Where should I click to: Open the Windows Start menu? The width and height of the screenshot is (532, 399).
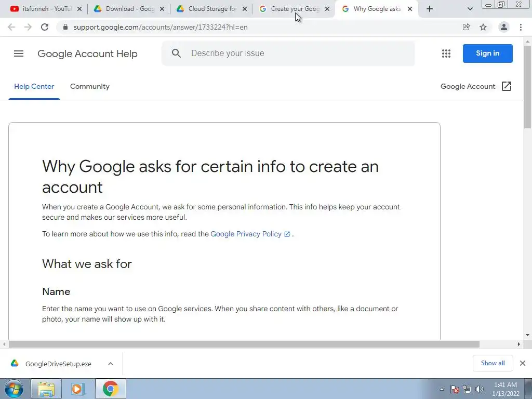click(x=14, y=389)
